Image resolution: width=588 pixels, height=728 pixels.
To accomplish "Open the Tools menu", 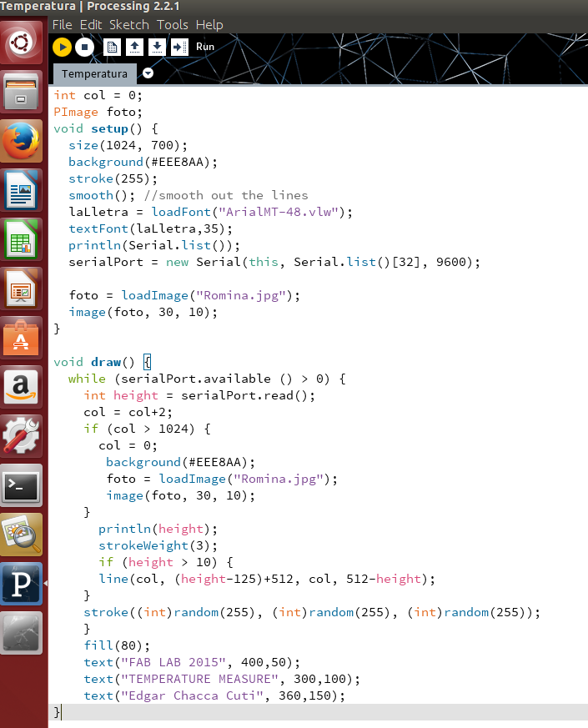I will [x=173, y=25].
